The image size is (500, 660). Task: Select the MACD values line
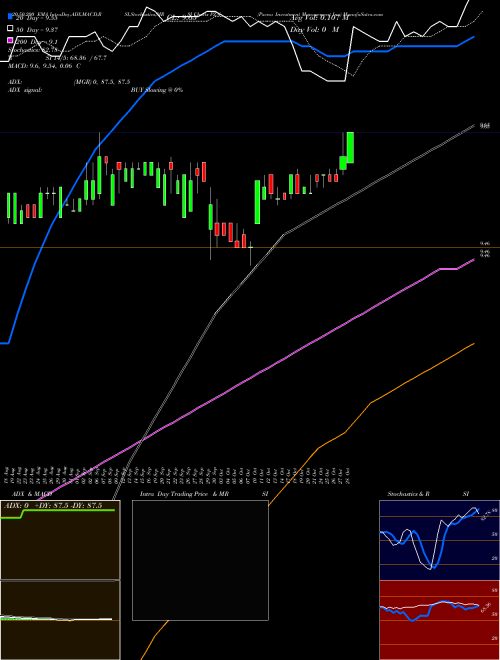(x=44, y=66)
